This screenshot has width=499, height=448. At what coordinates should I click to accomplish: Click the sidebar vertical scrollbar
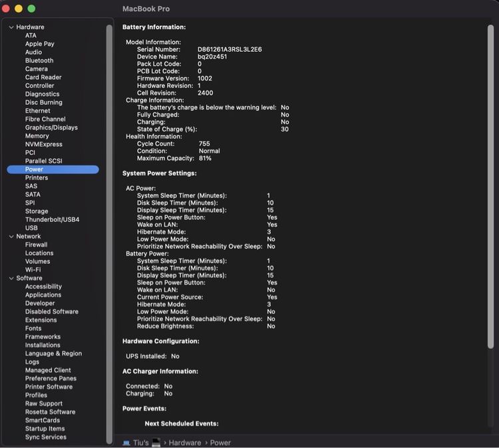click(x=109, y=235)
